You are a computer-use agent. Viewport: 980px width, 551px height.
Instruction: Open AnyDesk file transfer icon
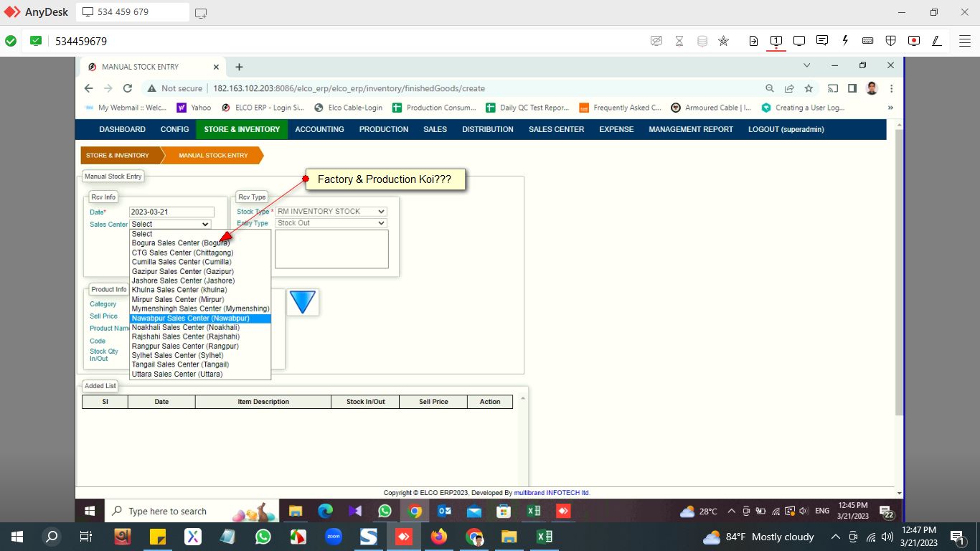pyautogui.click(x=753, y=41)
